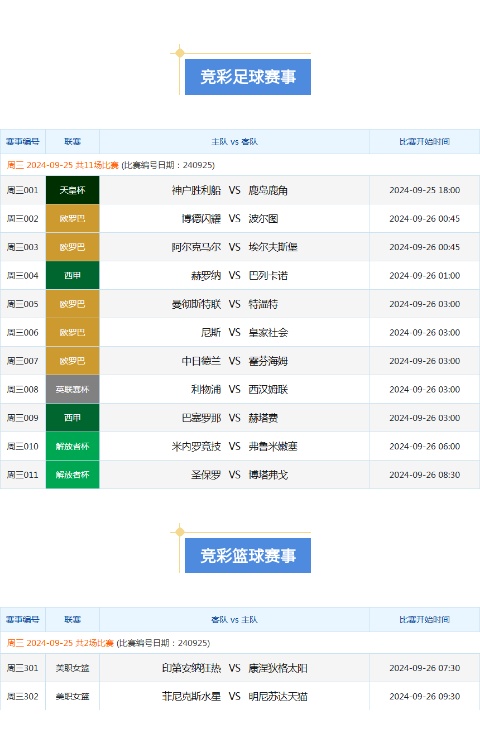Select team 巴列卡诺

tap(268, 276)
